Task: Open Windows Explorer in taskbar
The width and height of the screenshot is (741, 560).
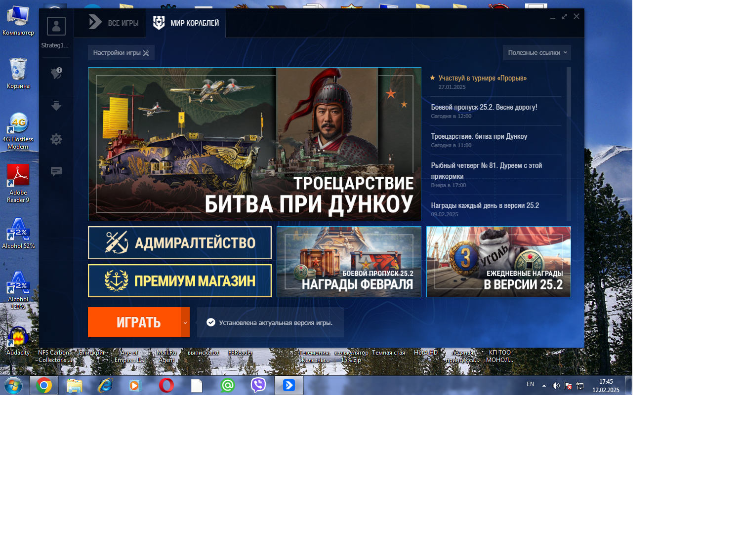Action: 75,385
